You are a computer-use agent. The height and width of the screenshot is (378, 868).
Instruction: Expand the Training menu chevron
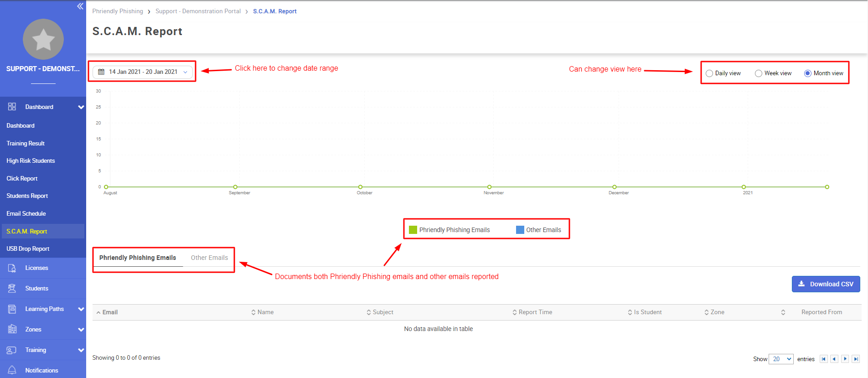[x=81, y=350]
